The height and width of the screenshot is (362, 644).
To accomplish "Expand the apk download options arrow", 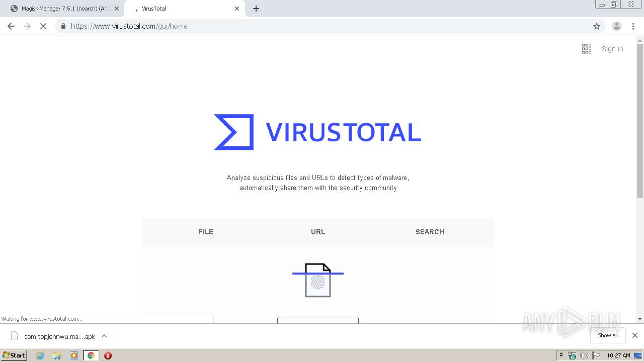I will [x=104, y=336].
